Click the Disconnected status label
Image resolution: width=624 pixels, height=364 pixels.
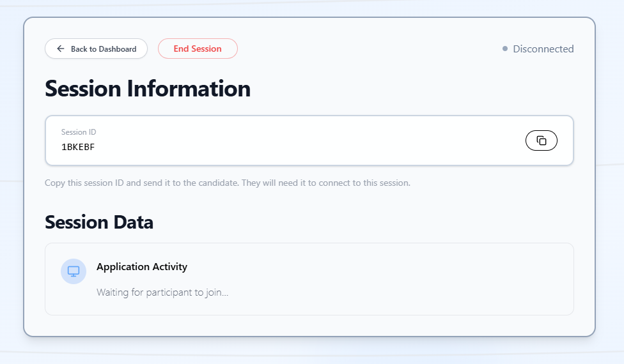(543, 49)
